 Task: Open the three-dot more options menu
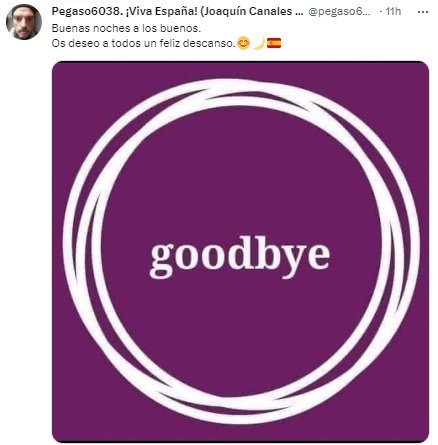[x=423, y=12]
